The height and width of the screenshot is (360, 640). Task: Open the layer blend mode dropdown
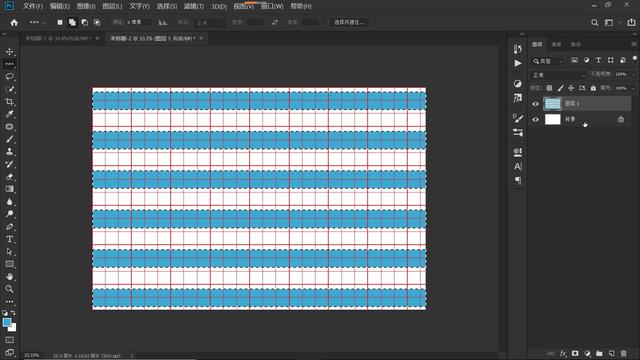pyautogui.click(x=558, y=75)
